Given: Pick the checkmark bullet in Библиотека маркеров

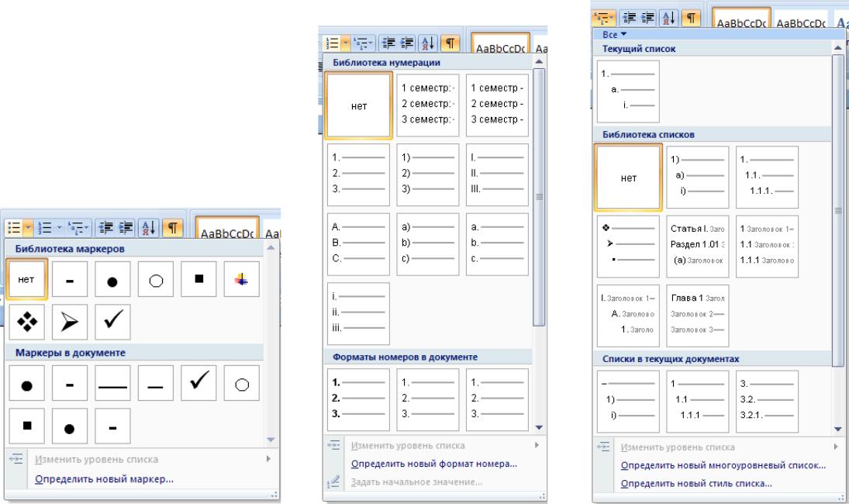Looking at the screenshot, I should (112, 322).
